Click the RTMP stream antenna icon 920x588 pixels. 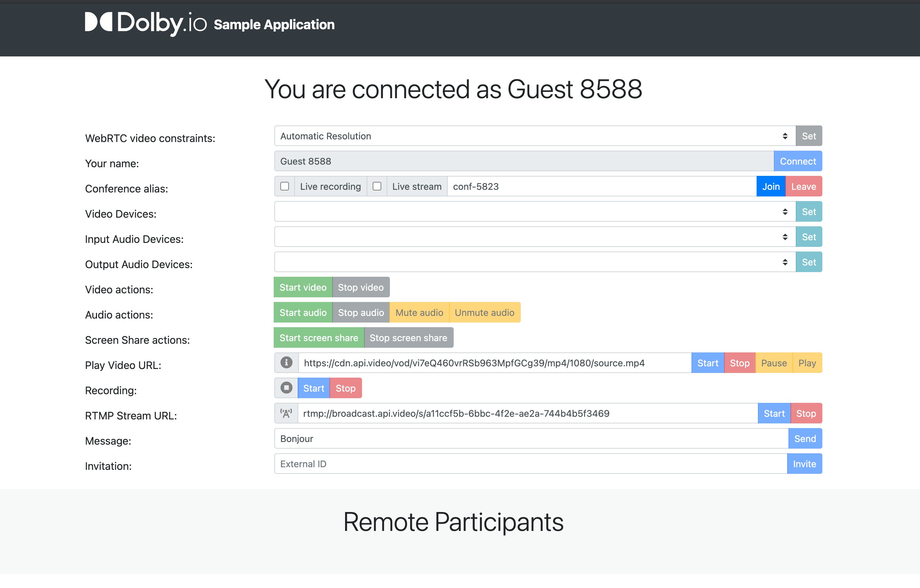(x=285, y=413)
